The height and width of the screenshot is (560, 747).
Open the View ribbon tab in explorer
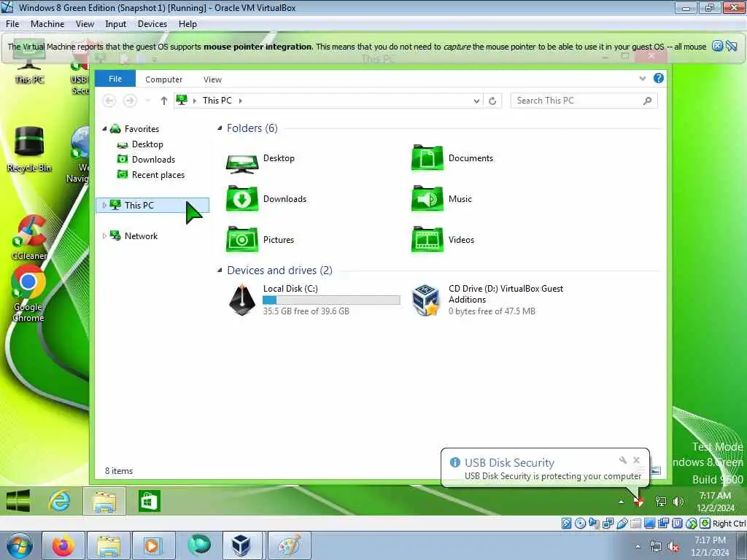coord(212,79)
